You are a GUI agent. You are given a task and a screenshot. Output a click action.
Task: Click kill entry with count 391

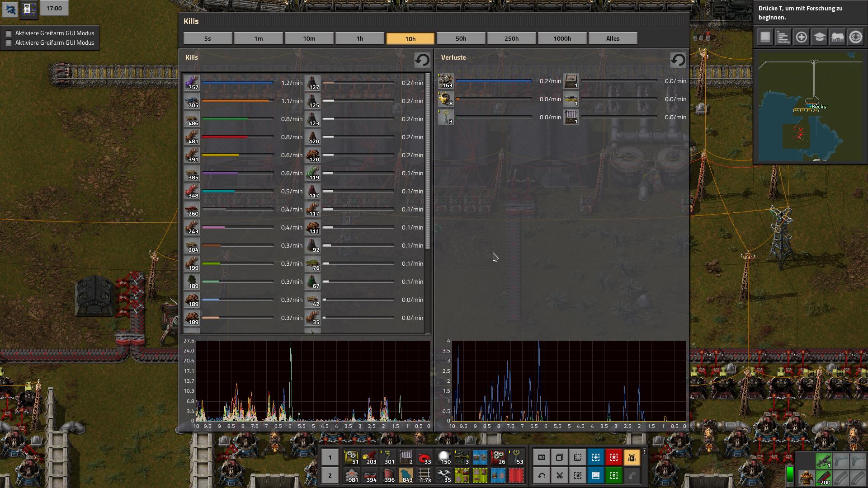coord(192,155)
